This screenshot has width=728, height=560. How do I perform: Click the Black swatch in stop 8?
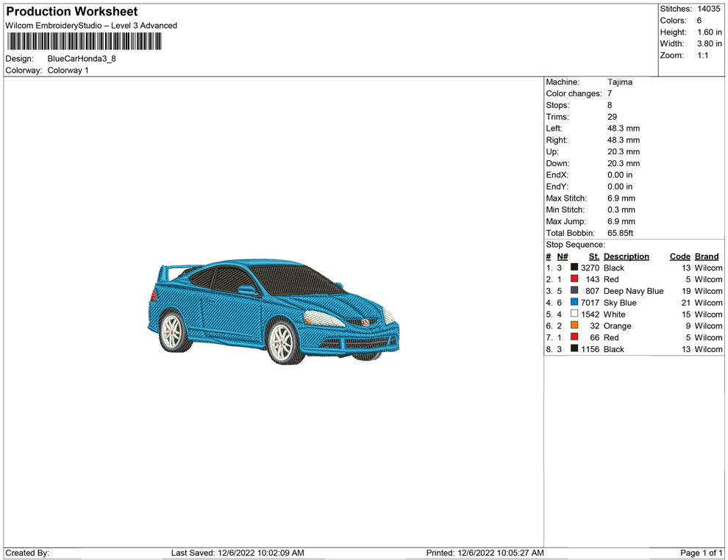click(x=574, y=349)
